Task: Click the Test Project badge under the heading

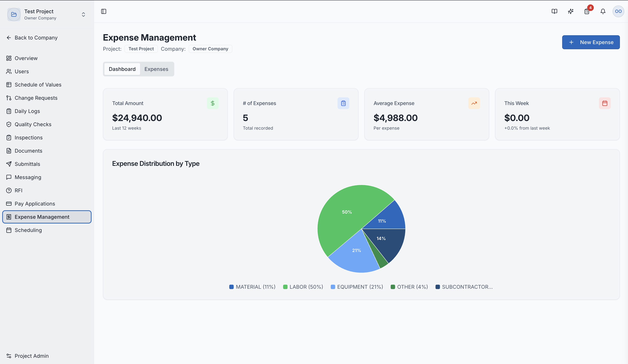Action: (x=141, y=49)
